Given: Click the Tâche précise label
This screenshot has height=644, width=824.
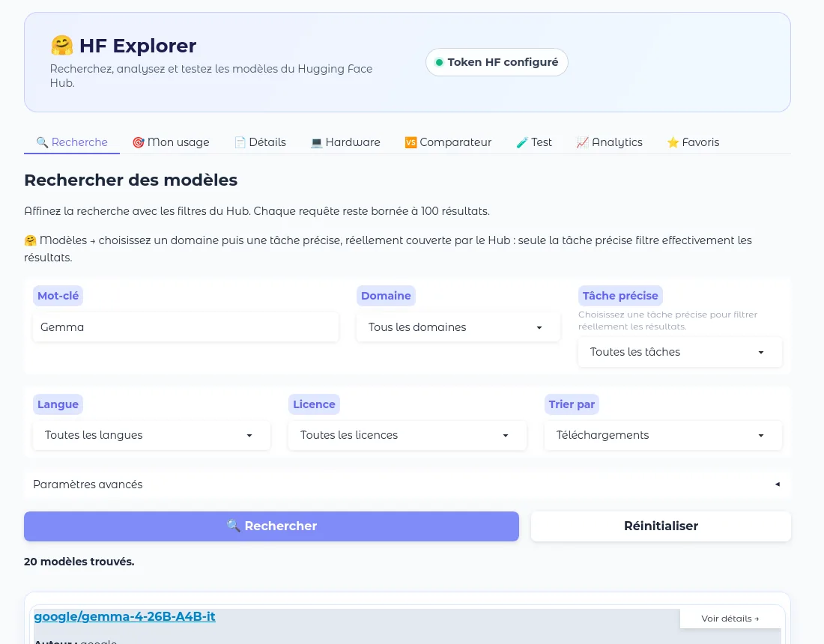Looking at the screenshot, I should point(620,296).
